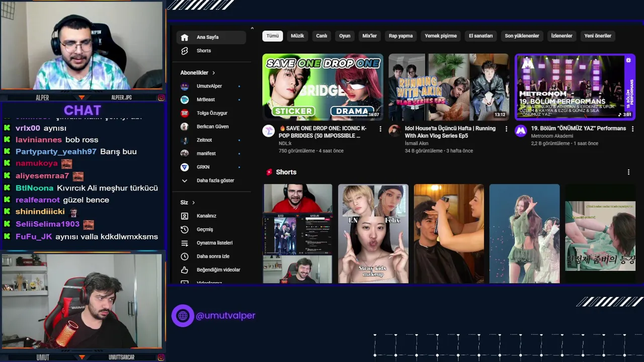644x362 pixels.
Task: Open MrBeast channel avatar in subscriptions
Action: pyautogui.click(x=185, y=100)
